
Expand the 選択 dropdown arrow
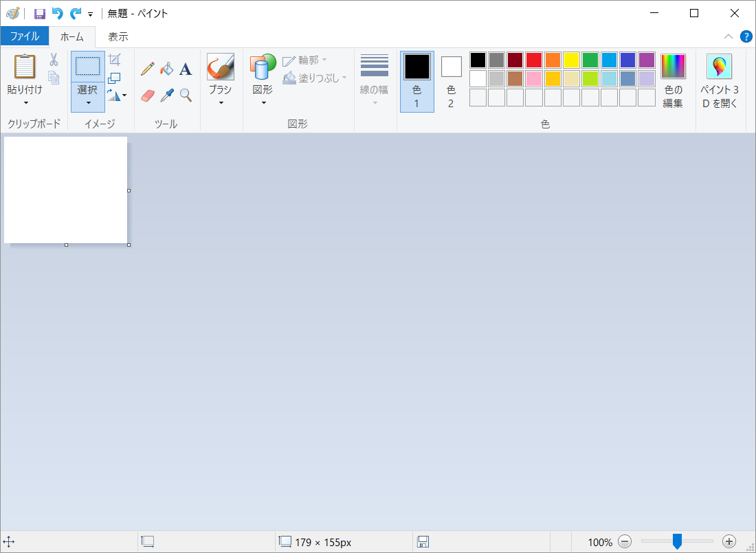click(x=88, y=102)
